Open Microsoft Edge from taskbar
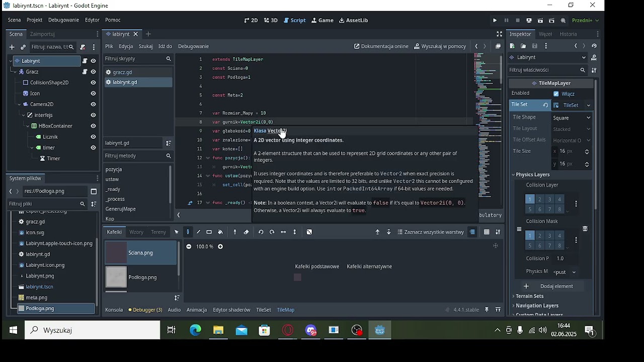The height and width of the screenshot is (362, 644). tap(195, 330)
